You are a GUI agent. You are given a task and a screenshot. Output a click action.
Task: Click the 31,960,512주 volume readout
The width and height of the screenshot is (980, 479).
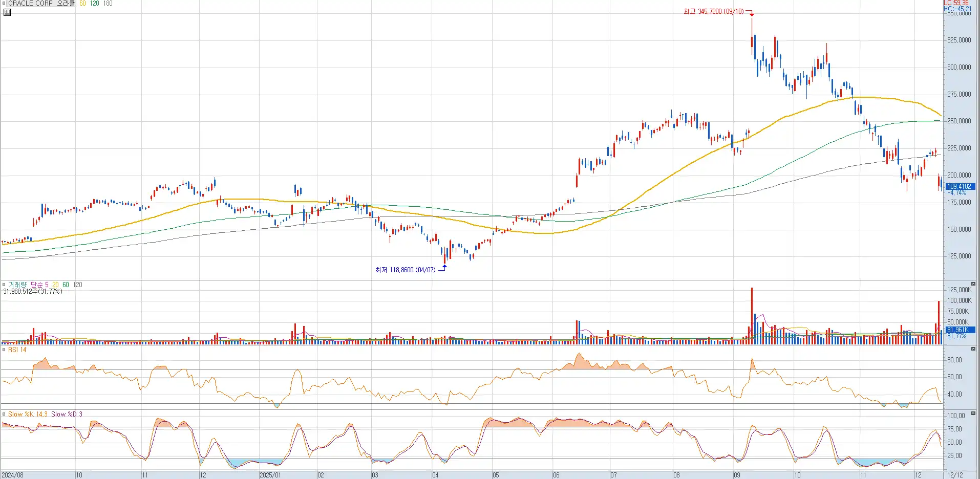[32, 291]
